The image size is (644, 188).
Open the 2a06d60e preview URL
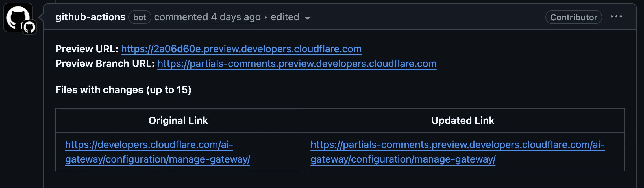(x=241, y=49)
